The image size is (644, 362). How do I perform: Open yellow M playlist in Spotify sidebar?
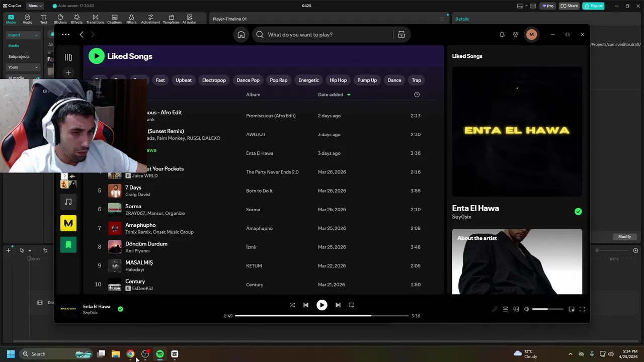[68, 223]
